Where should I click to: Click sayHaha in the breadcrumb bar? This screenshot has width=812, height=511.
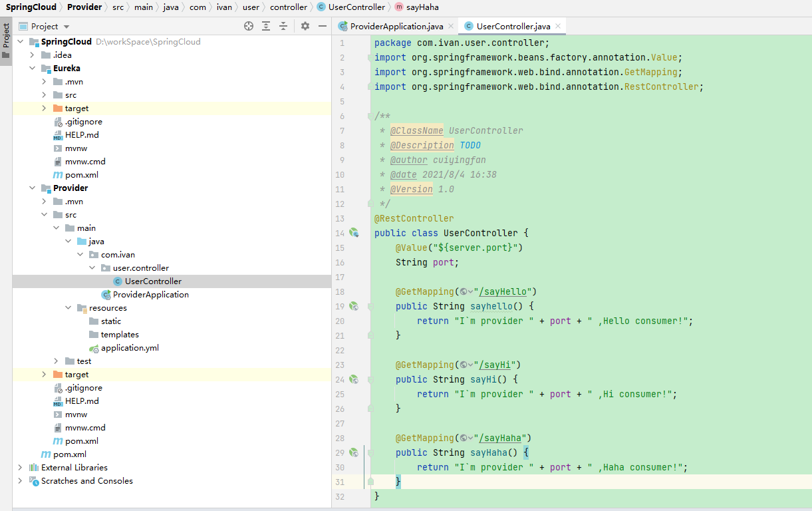tap(422, 7)
